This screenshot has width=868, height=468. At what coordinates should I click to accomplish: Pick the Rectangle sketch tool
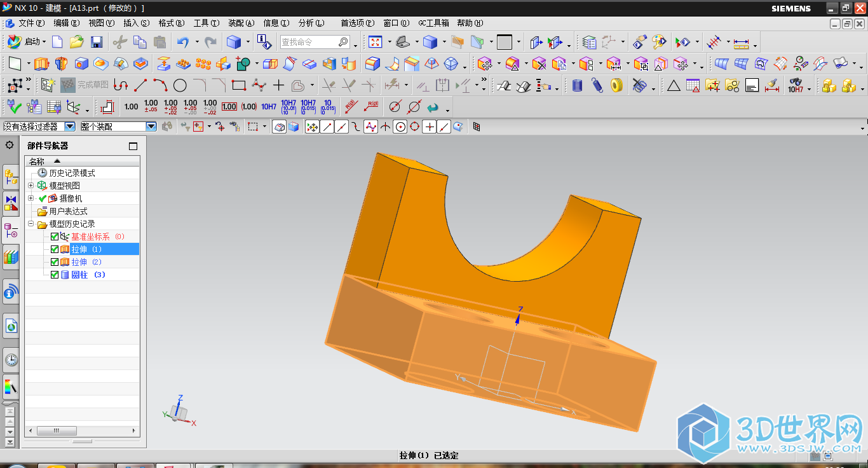(x=238, y=85)
